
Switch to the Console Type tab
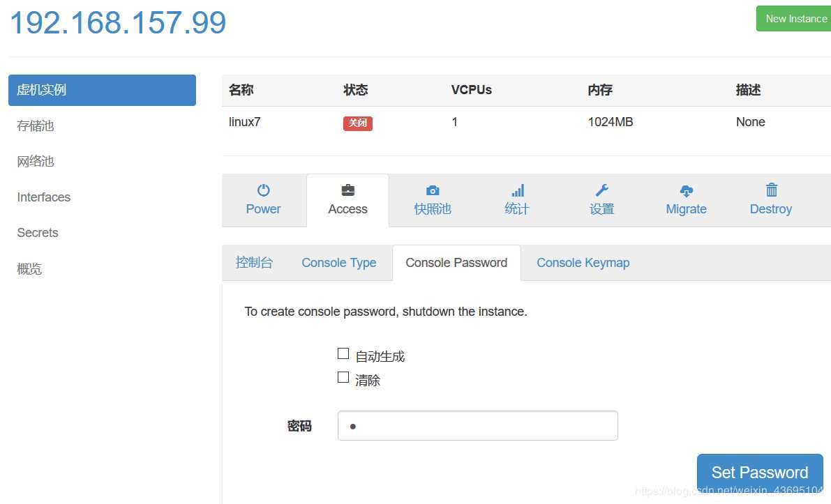[x=338, y=263]
